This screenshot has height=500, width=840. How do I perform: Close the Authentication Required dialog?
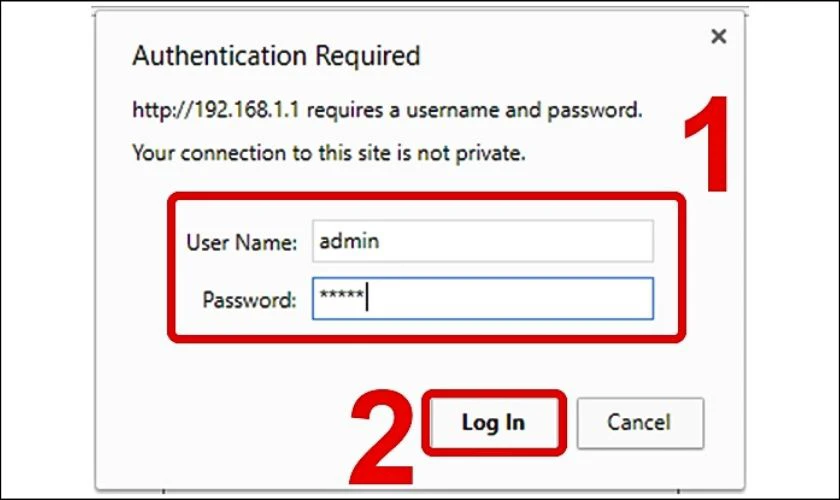pyautogui.click(x=717, y=38)
